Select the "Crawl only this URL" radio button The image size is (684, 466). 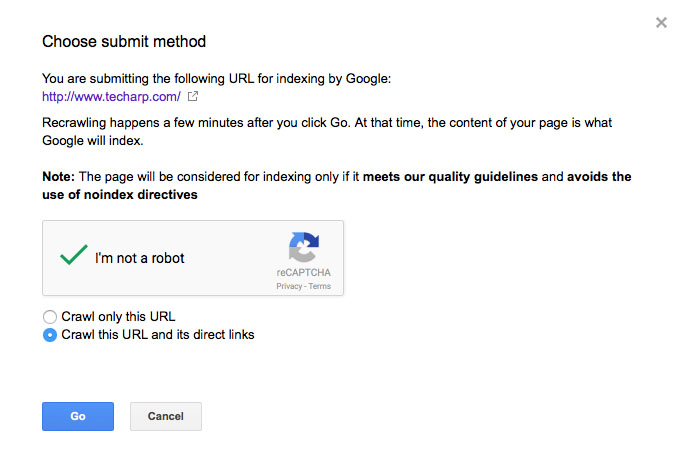click(50, 317)
